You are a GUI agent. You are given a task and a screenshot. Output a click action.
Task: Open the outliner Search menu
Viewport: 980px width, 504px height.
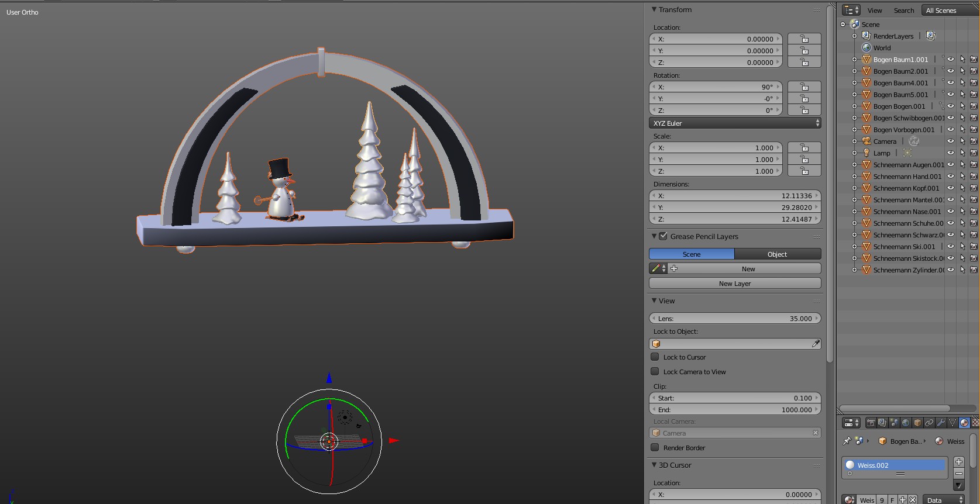(x=903, y=11)
